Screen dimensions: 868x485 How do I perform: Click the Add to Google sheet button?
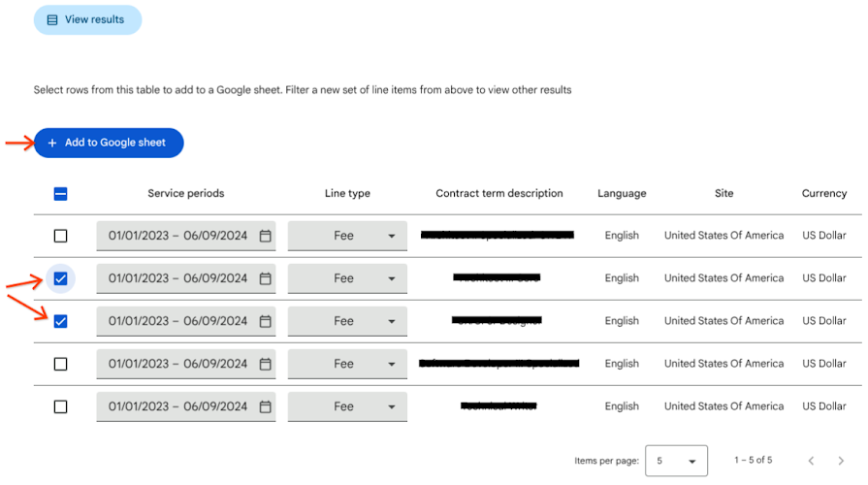click(x=109, y=143)
